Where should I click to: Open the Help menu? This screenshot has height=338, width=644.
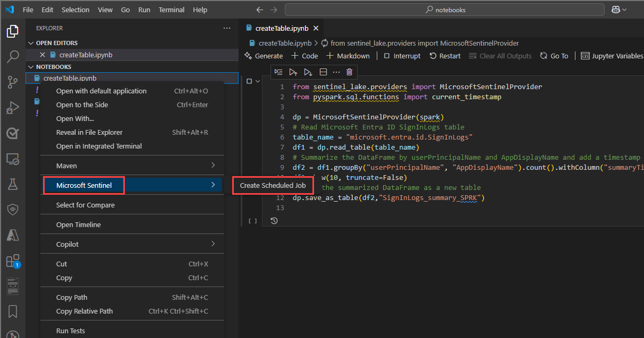tap(200, 10)
